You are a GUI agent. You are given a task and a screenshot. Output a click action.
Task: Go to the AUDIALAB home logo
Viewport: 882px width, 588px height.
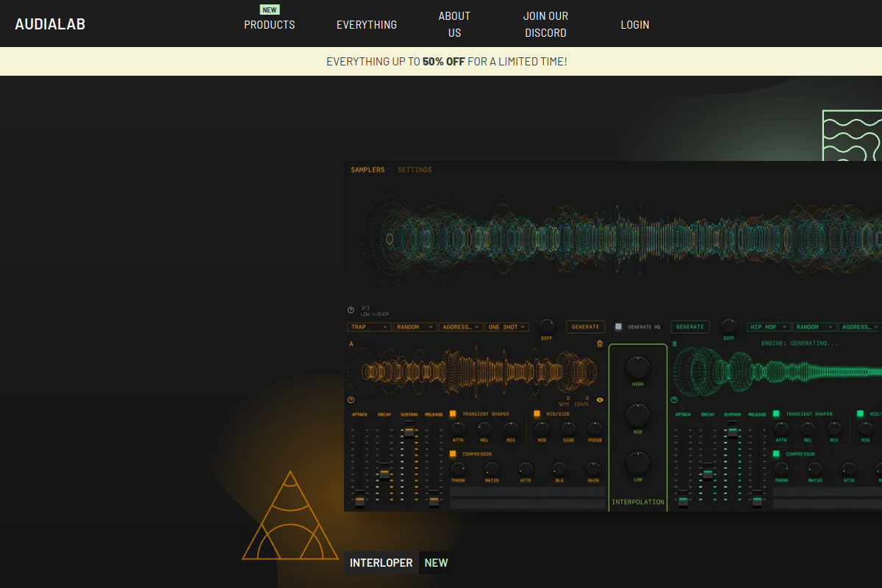pyautogui.click(x=50, y=24)
